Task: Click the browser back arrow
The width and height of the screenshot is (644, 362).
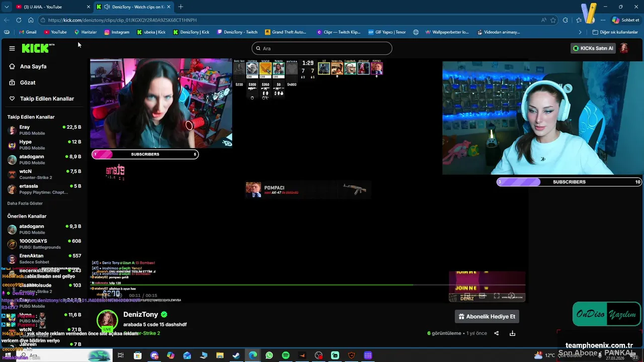Action: click(x=7, y=20)
